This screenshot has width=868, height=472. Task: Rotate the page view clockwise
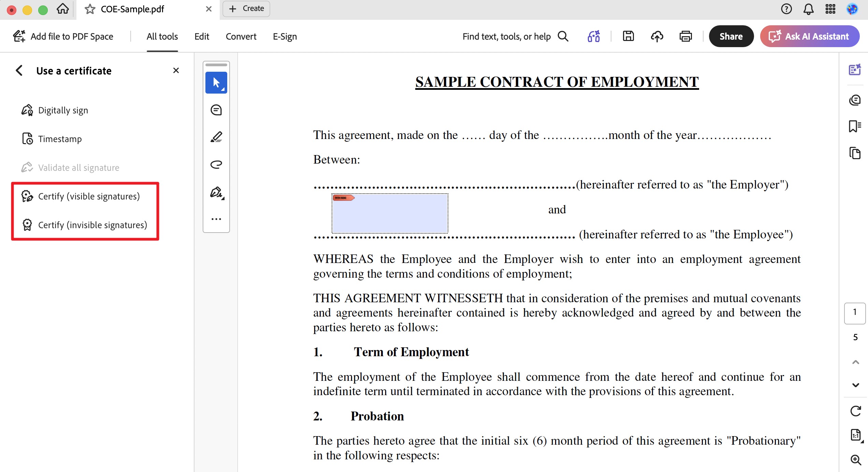click(856, 411)
